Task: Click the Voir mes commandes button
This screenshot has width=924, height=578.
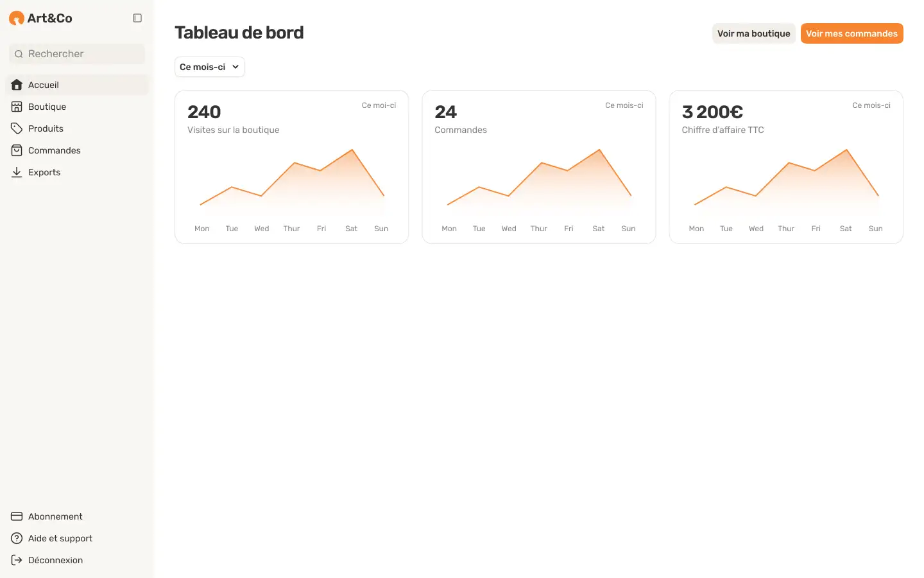Action: [x=851, y=33]
